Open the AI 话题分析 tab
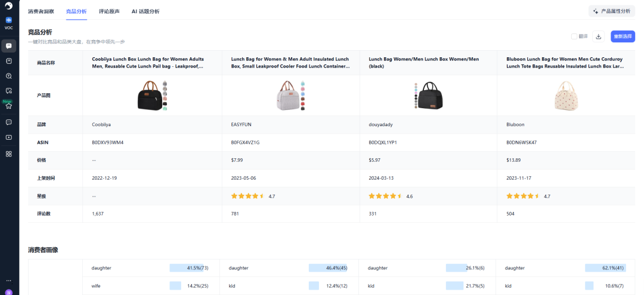The height and width of the screenshot is (295, 644). click(x=145, y=11)
